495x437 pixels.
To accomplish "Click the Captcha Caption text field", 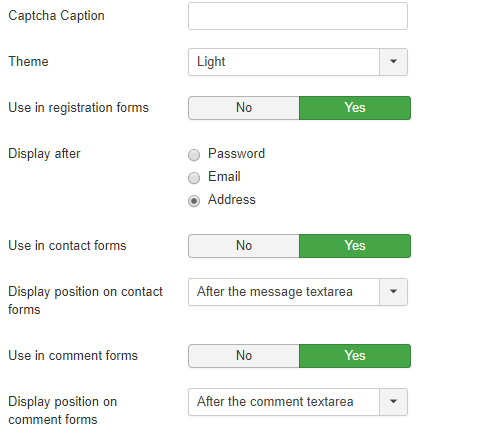I will [x=298, y=16].
